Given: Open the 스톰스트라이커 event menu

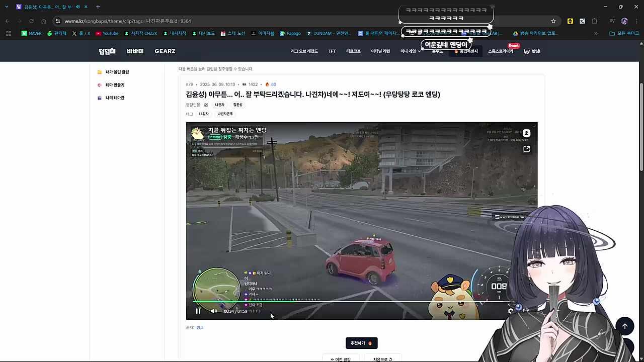Looking at the screenshot, I should [501, 51].
